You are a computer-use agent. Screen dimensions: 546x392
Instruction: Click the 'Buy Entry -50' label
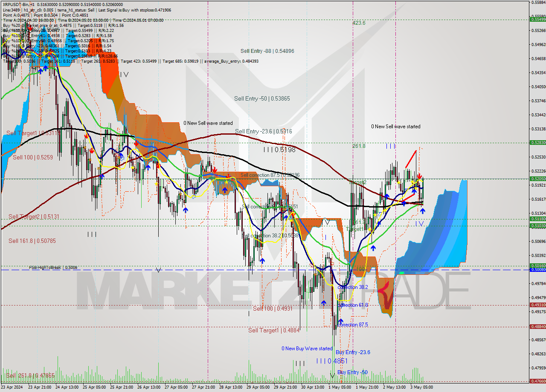(352, 372)
